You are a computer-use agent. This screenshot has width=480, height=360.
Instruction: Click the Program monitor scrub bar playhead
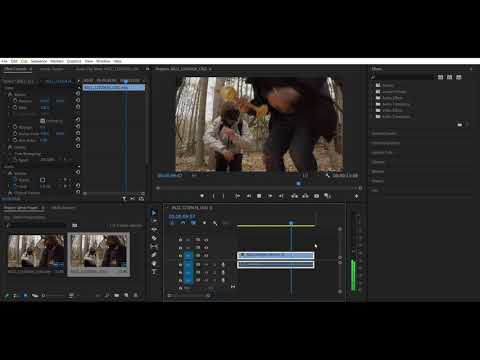pyautogui.click(x=298, y=183)
